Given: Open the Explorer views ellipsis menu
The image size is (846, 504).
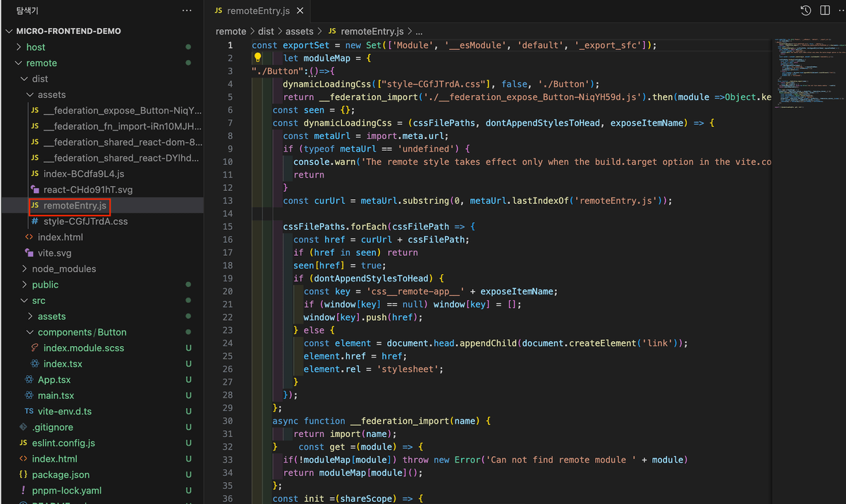Looking at the screenshot, I should pyautogui.click(x=186, y=11).
